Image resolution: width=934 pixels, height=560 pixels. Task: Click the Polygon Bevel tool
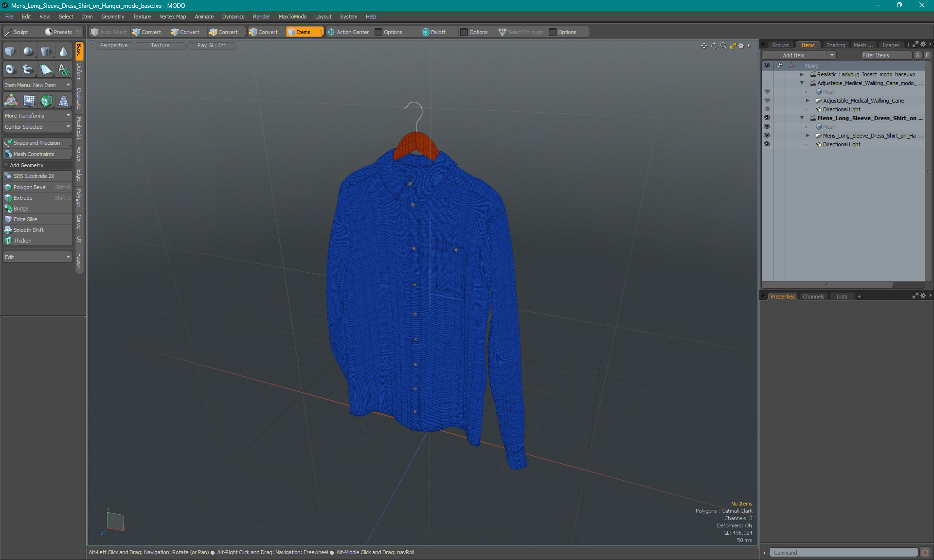pyautogui.click(x=38, y=187)
